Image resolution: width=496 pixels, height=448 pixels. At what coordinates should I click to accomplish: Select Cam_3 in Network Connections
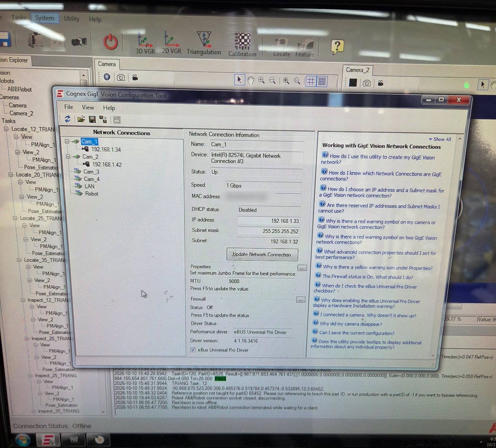click(91, 172)
